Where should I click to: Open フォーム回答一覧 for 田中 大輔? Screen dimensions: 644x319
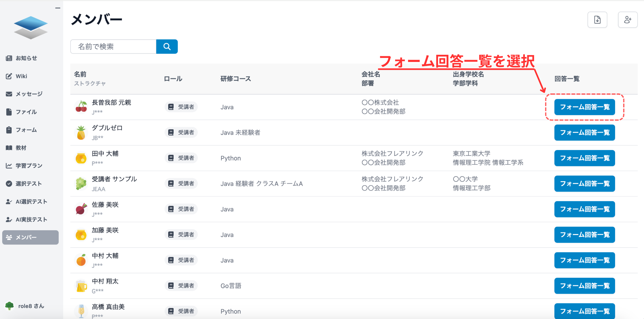point(585,158)
